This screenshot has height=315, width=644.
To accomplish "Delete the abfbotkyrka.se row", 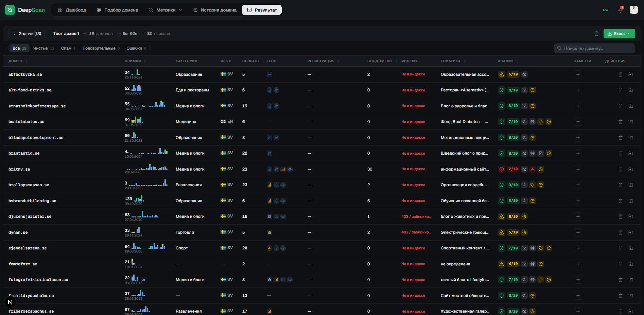I will pos(621,74).
